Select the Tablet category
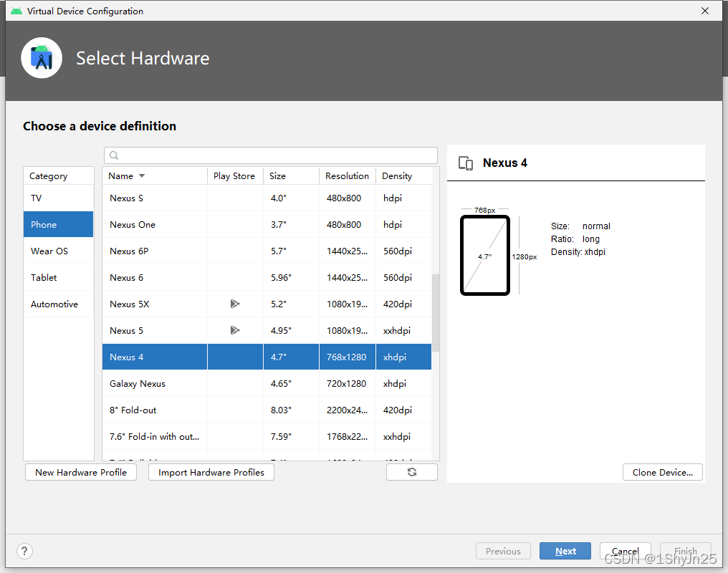This screenshot has height=573, width=728. tap(59, 277)
